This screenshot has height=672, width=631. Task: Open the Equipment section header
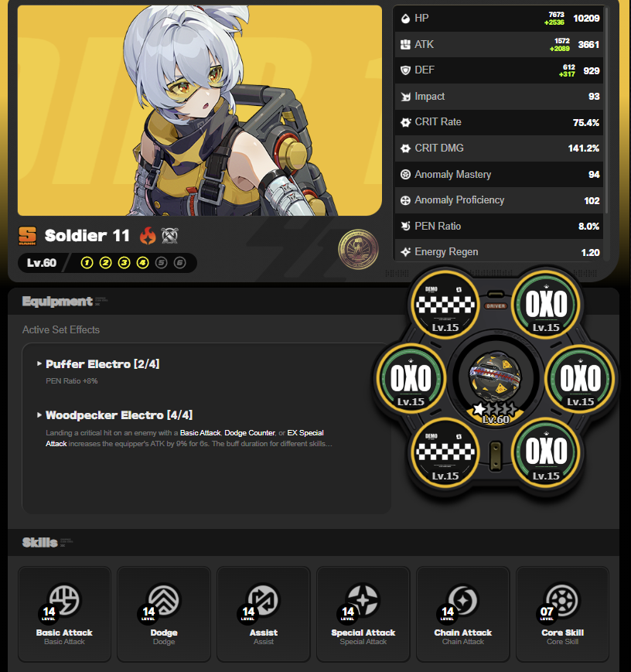57,302
